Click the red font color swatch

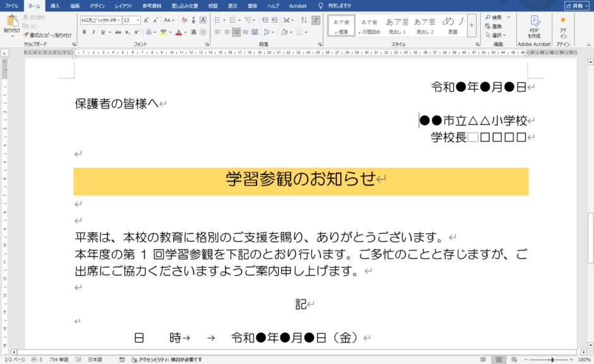179,32
